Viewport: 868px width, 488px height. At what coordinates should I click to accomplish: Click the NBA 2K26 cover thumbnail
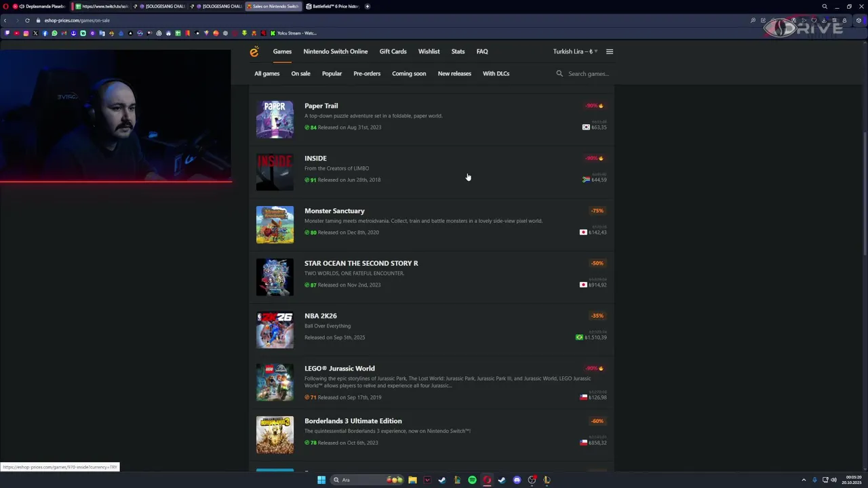click(275, 329)
